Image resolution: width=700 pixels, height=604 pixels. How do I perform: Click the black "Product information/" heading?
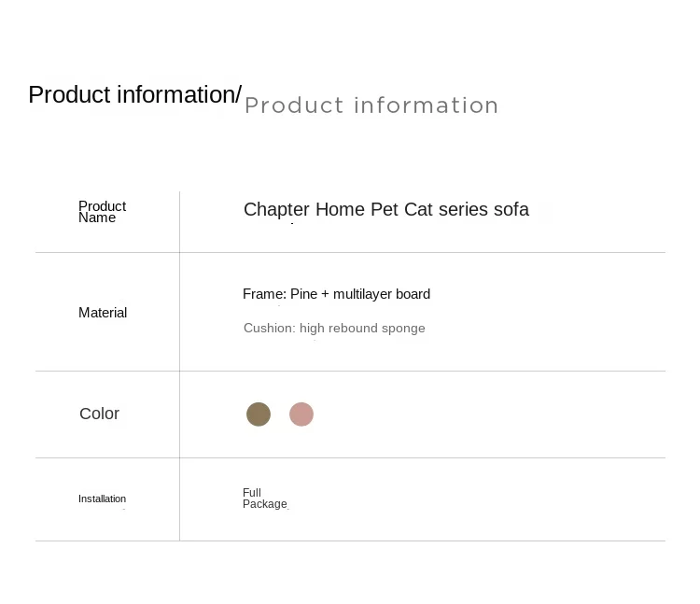(x=134, y=94)
